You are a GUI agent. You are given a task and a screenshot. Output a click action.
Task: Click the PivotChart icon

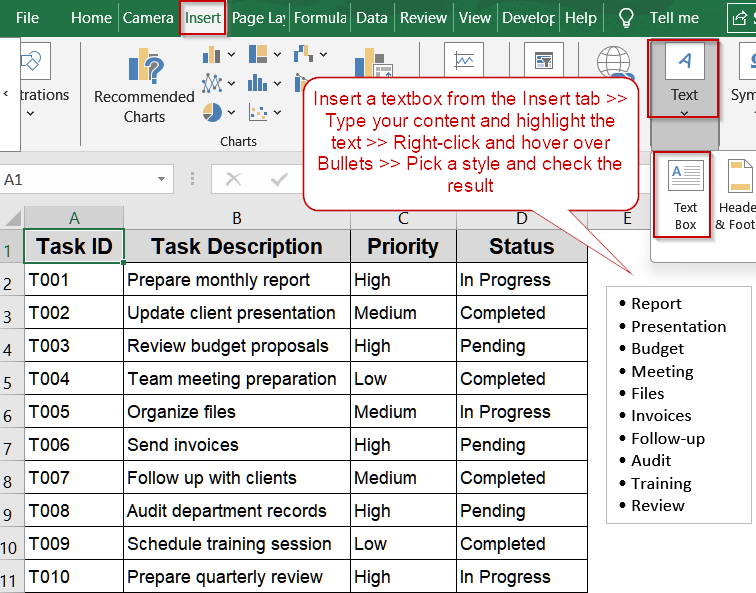[373, 62]
